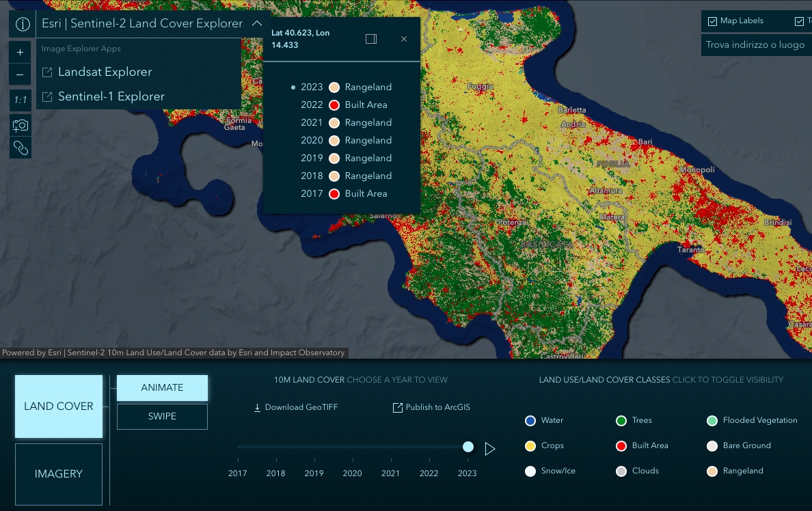Click the Publish to ArcGIS share icon
812x511 pixels.
tap(397, 408)
